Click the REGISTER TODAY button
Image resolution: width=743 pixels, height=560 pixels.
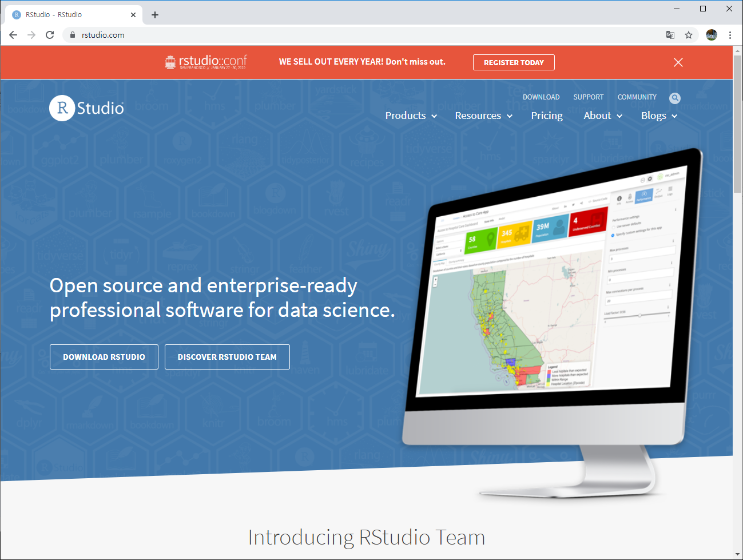[x=514, y=62]
